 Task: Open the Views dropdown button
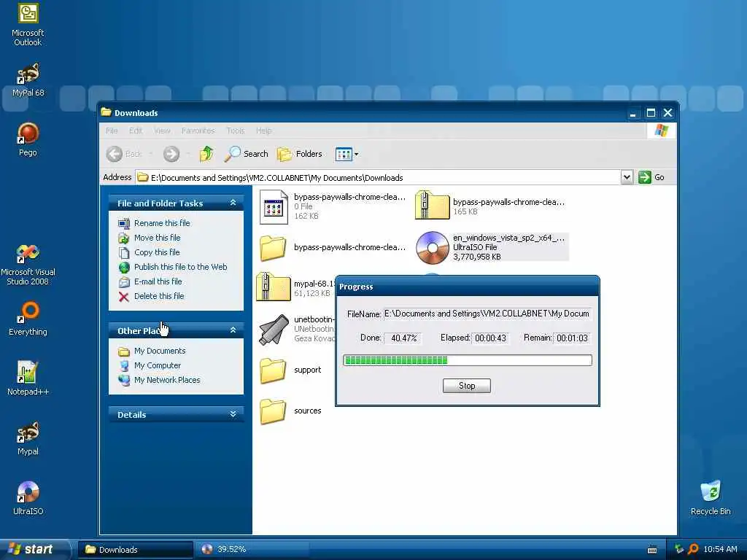[347, 154]
